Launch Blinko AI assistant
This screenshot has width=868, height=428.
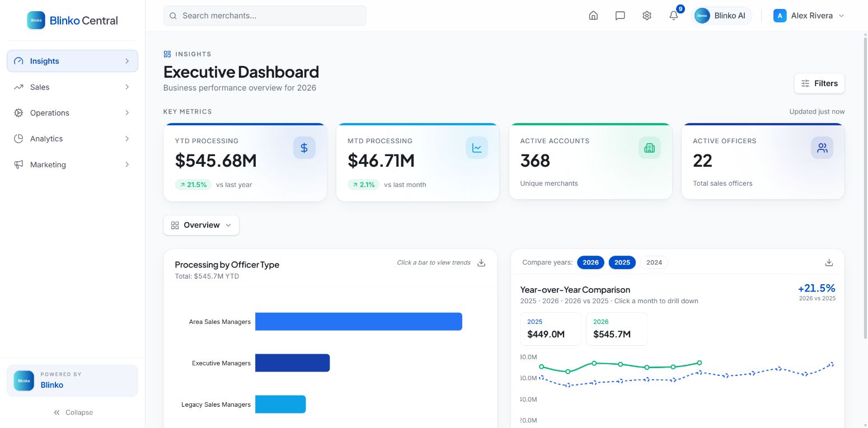(722, 16)
